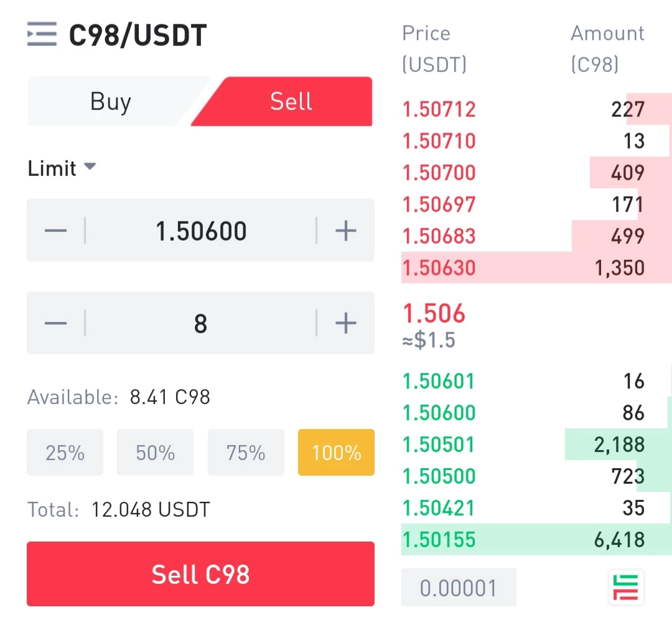This screenshot has height=633, width=672.
Task: Select bid price 1.50155 in order book
Action: 439,540
